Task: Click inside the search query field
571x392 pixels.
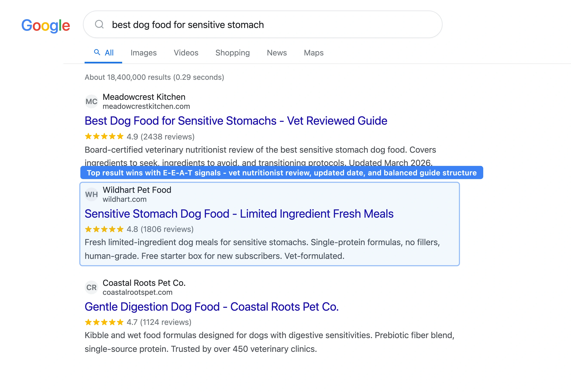Action: pyautogui.click(x=246, y=24)
